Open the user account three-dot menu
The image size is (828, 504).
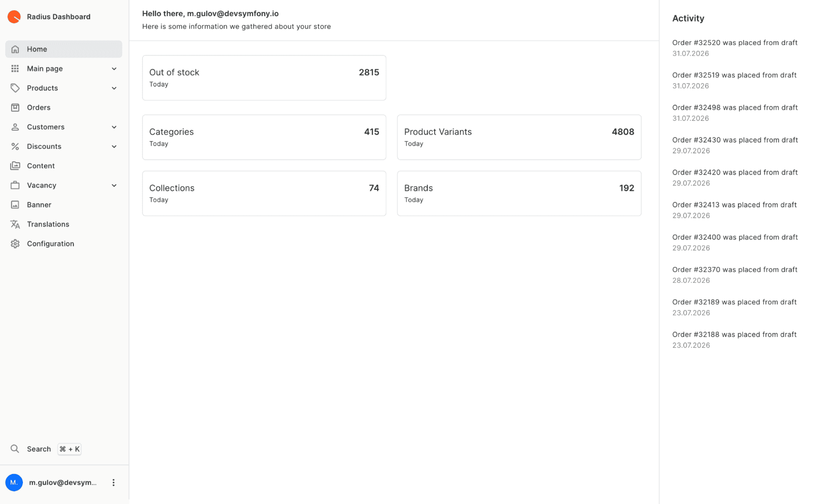tap(113, 482)
